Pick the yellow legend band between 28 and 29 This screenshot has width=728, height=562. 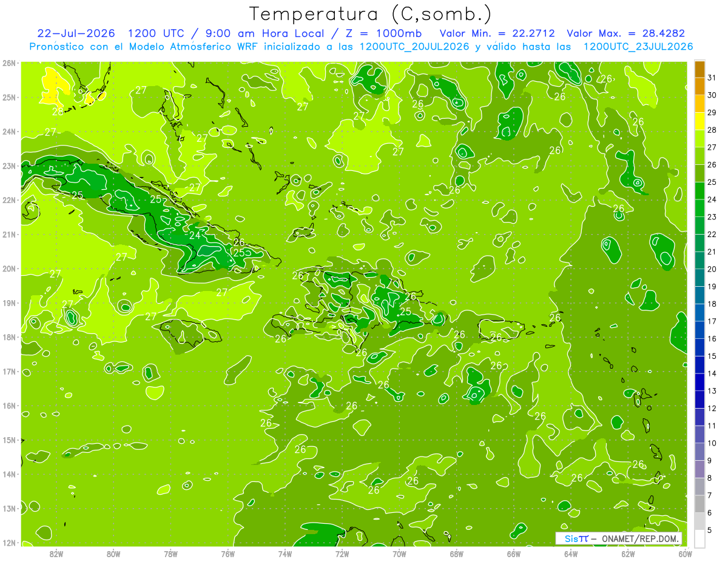(x=699, y=121)
